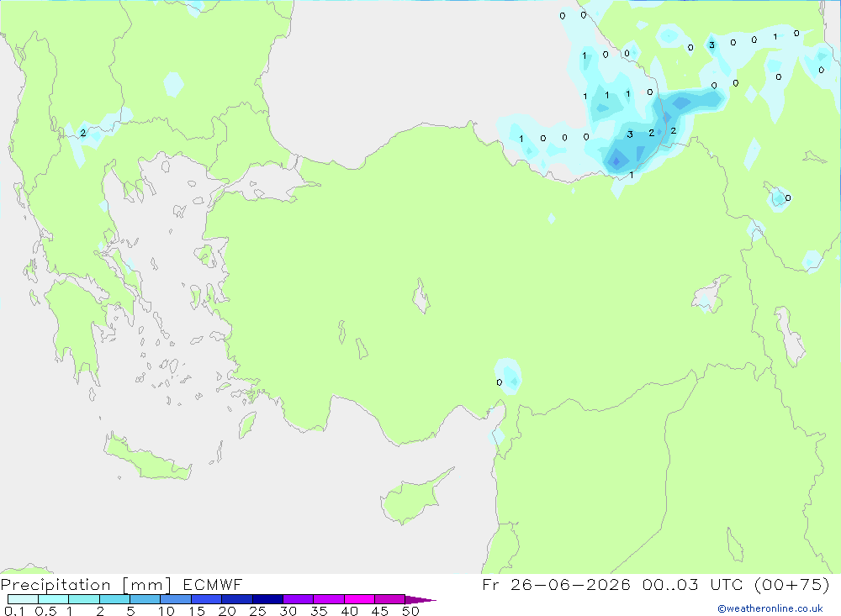Click the value 0 beside southern Turkey rain spot

point(500,382)
